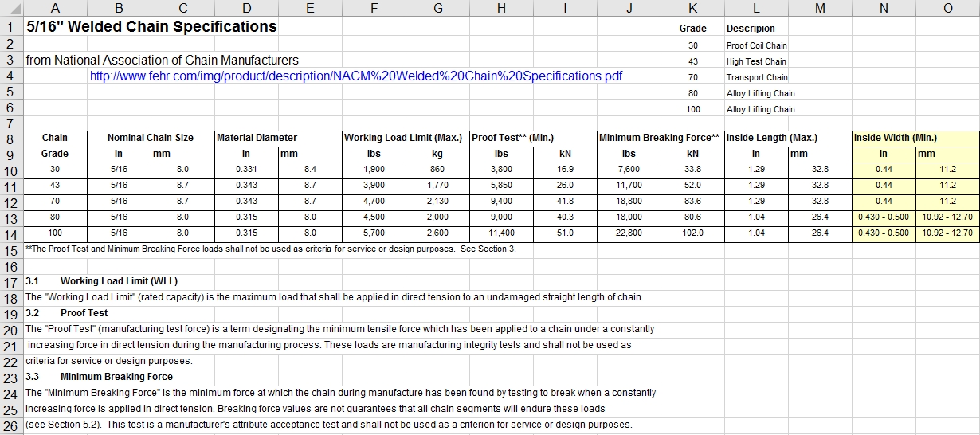The width and height of the screenshot is (980, 435).
Task: Select the 102.0 kN value cell
Action: click(692, 233)
